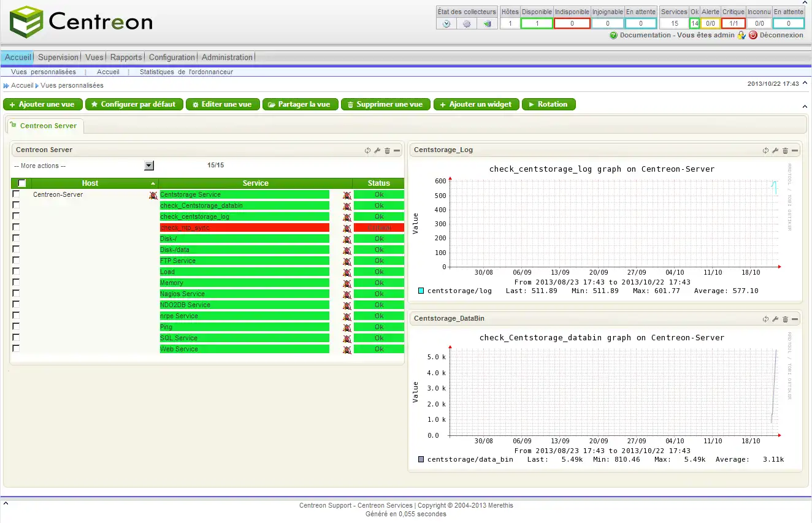Start view Rotation button

[x=549, y=104]
